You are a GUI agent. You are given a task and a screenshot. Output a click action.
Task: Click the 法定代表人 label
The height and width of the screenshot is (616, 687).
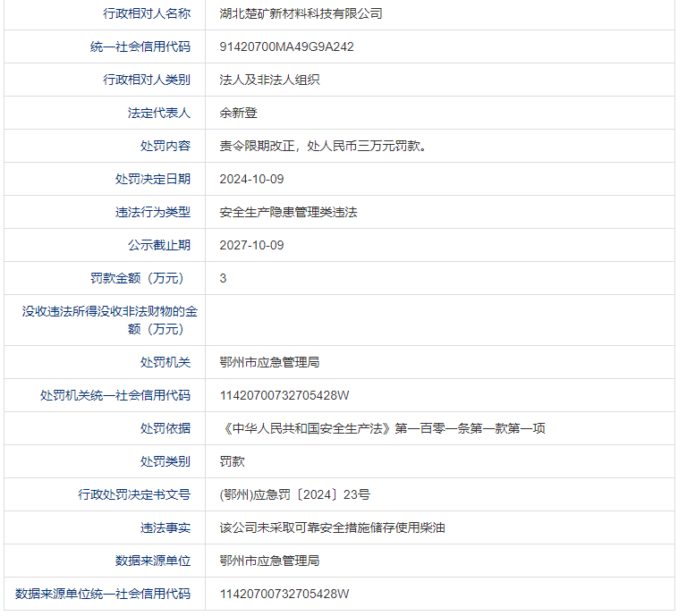point(159,113)
